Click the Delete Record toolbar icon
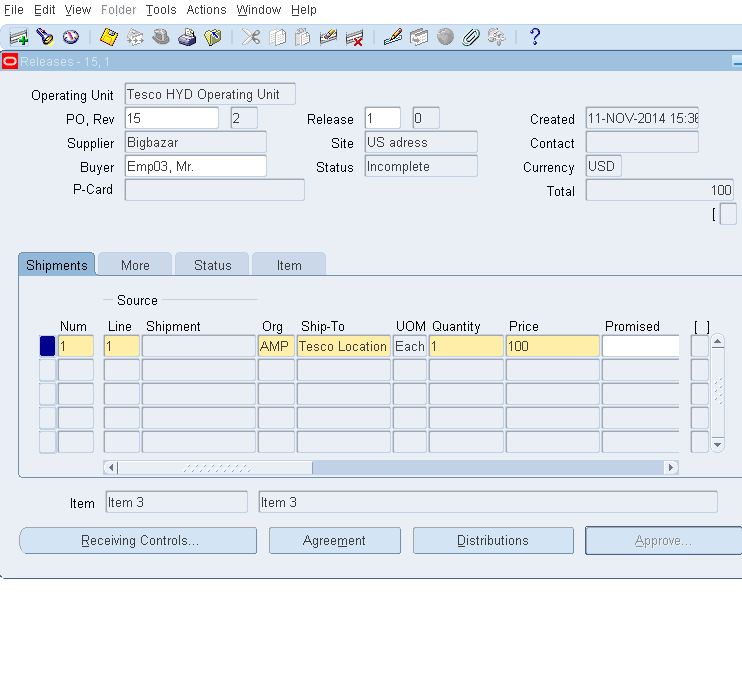 [354, 37]
